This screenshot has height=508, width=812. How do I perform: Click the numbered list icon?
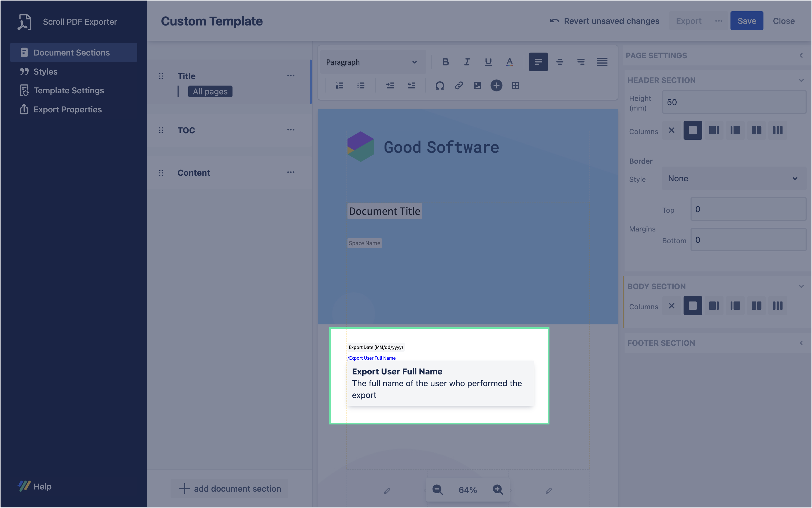(339, 86)
